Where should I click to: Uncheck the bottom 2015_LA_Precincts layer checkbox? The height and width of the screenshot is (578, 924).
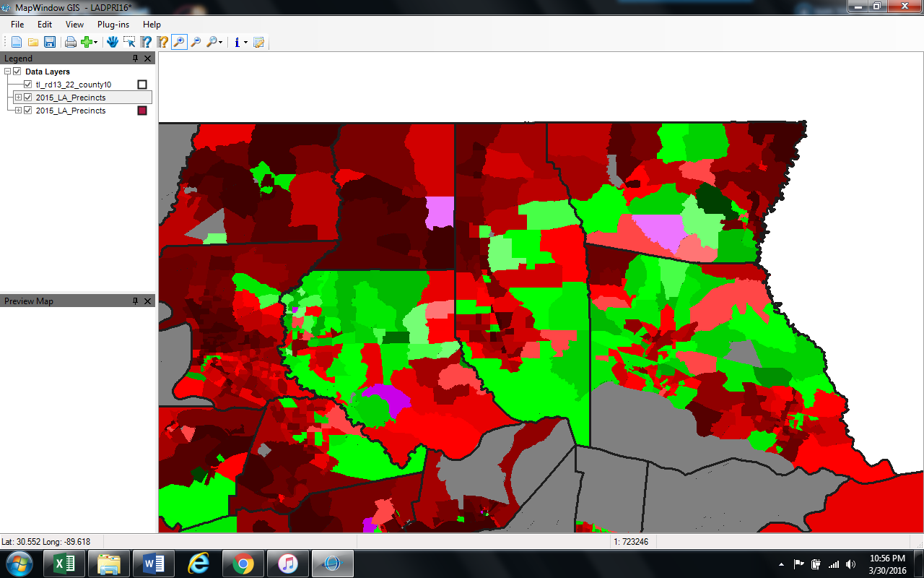[28, 111]
